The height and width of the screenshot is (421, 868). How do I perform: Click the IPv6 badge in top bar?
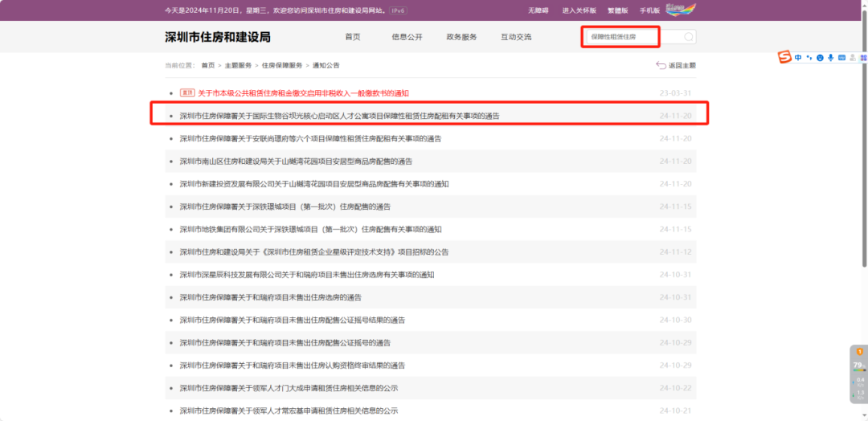397,10
